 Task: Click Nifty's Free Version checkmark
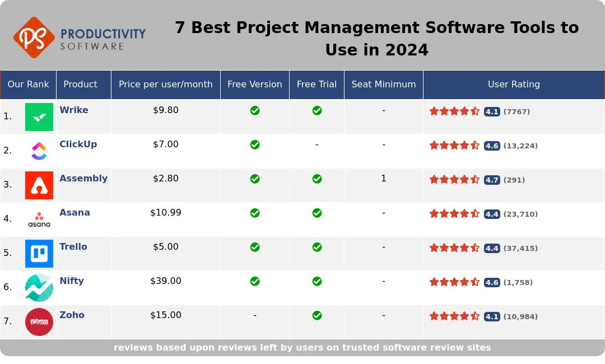pyautogui.click(x=255, y=282)
